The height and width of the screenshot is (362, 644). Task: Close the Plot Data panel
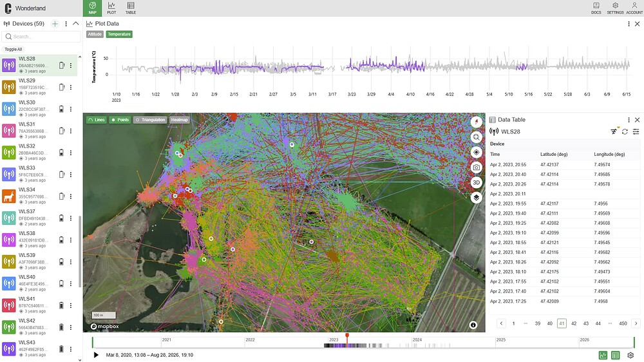[637, 24]
